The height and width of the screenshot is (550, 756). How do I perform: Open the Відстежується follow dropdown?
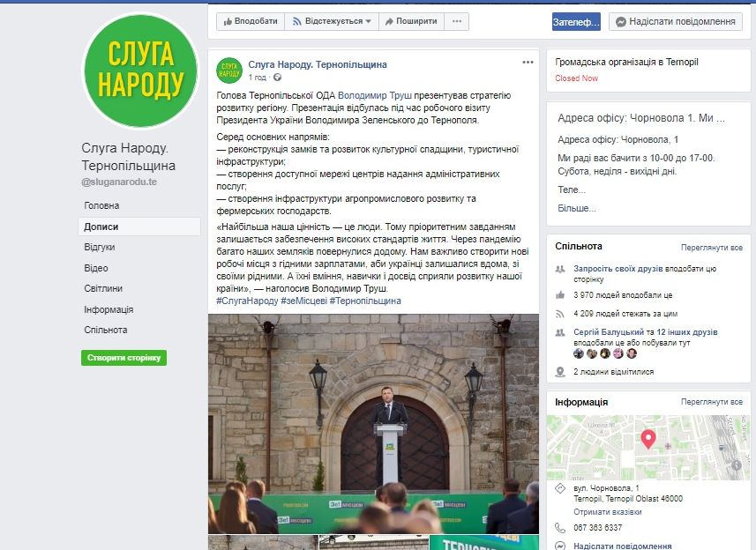coord(332,21)
